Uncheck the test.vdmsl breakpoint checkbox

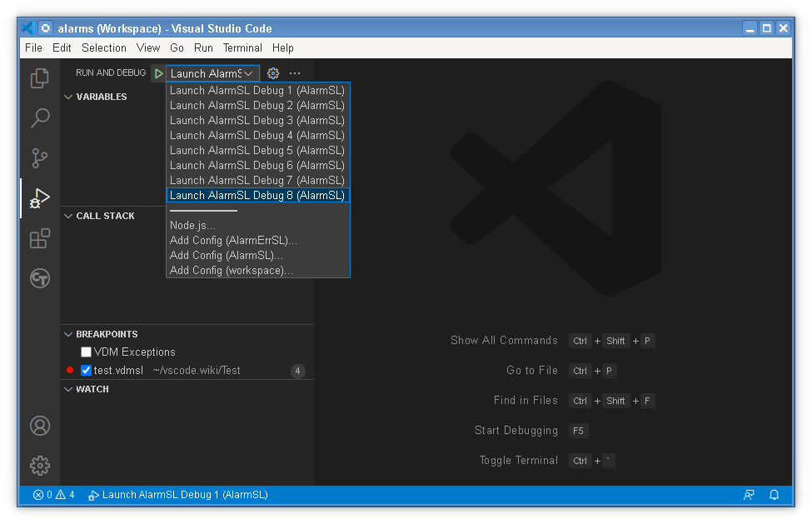(x=86, y=370)
